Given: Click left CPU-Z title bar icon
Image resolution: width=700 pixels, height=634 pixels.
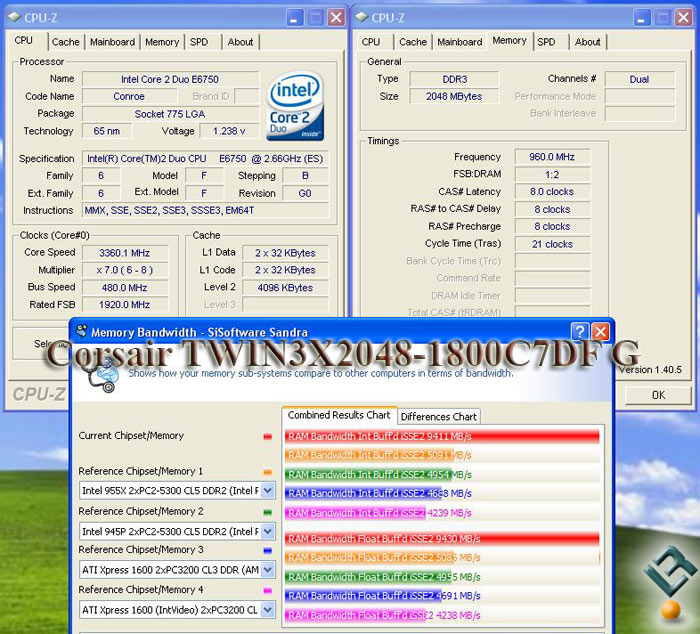Looking at the screenshot, I should point(14,17).
